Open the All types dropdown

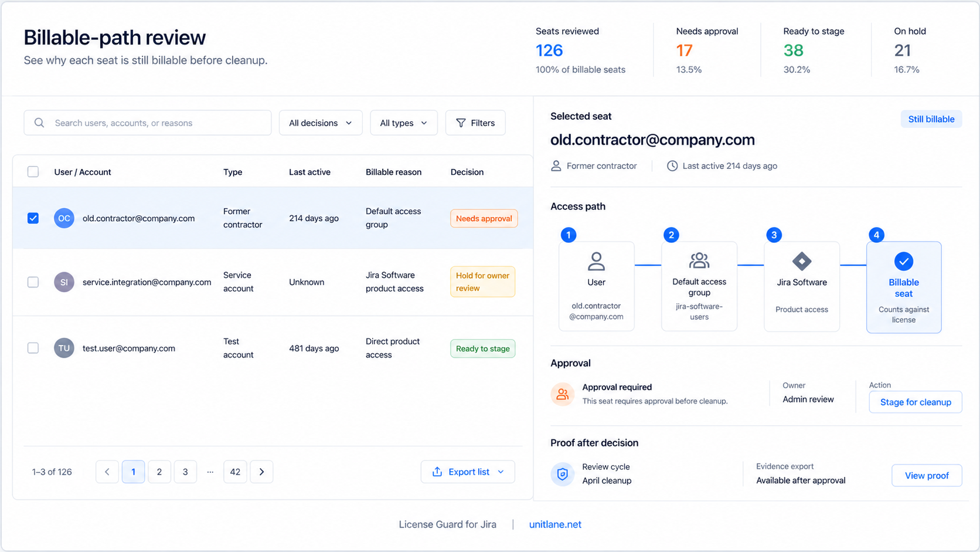pos(403,123)
